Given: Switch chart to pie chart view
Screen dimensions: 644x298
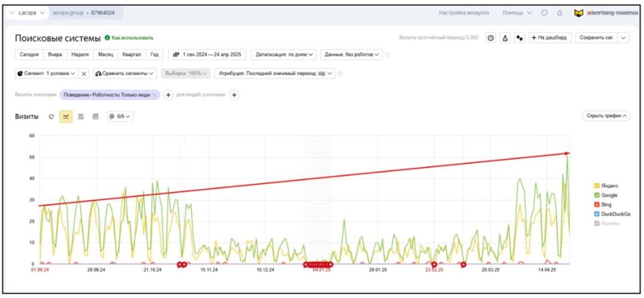Looking at the screenshot, I should click(x=52, y=116).
